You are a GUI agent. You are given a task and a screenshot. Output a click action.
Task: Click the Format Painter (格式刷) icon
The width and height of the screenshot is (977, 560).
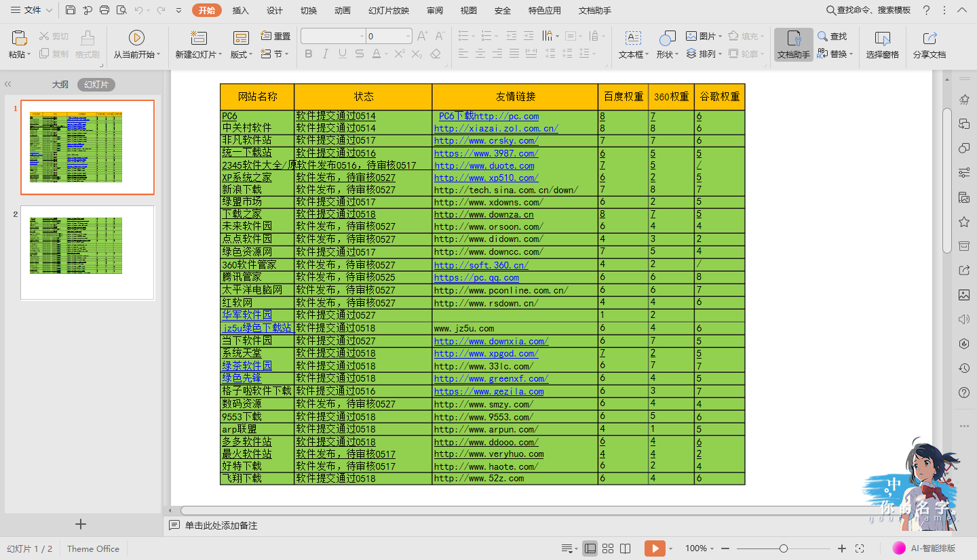pyautogui.click(x=88, y=38)
